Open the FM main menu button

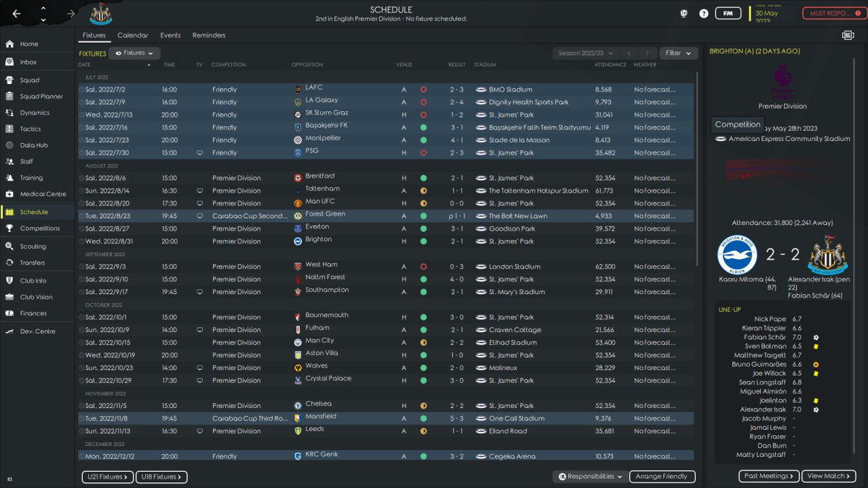point(728,14)
